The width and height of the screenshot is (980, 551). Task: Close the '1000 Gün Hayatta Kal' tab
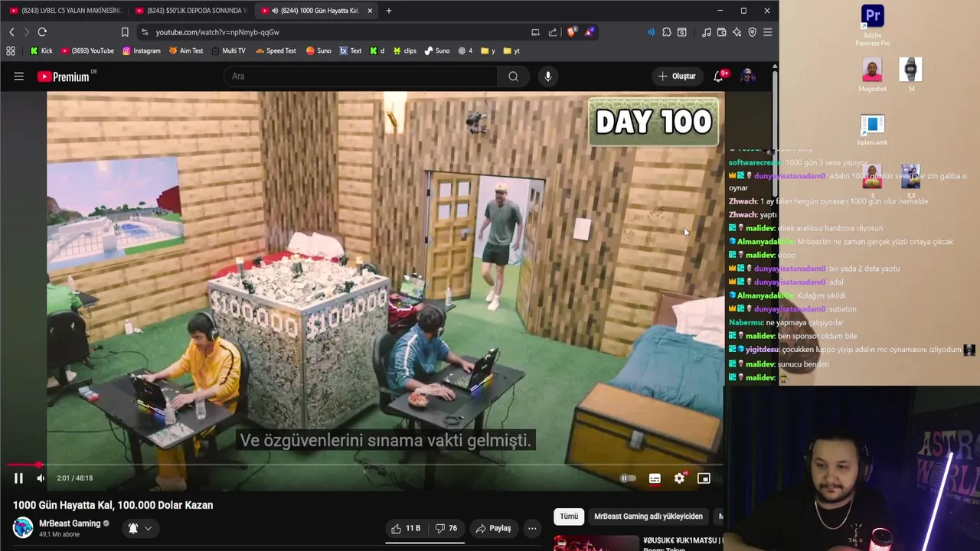click(x=370, y=11)
